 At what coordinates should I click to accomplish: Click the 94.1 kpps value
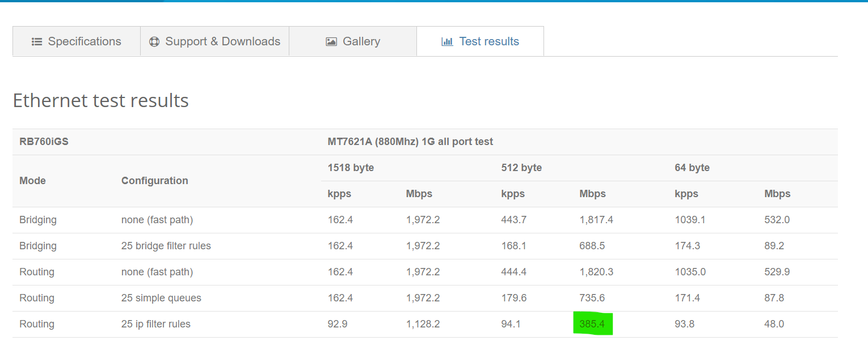point(512,324)
